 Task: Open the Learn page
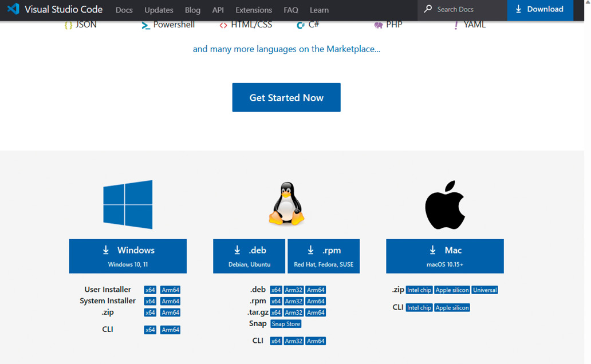click(319, 10)
